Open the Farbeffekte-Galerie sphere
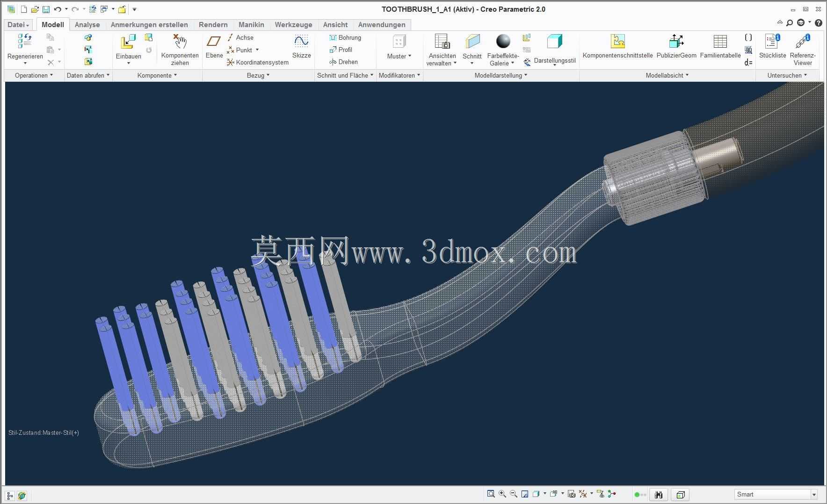The height and width of the screenshot is (504, 827). (x=503, y=41)
